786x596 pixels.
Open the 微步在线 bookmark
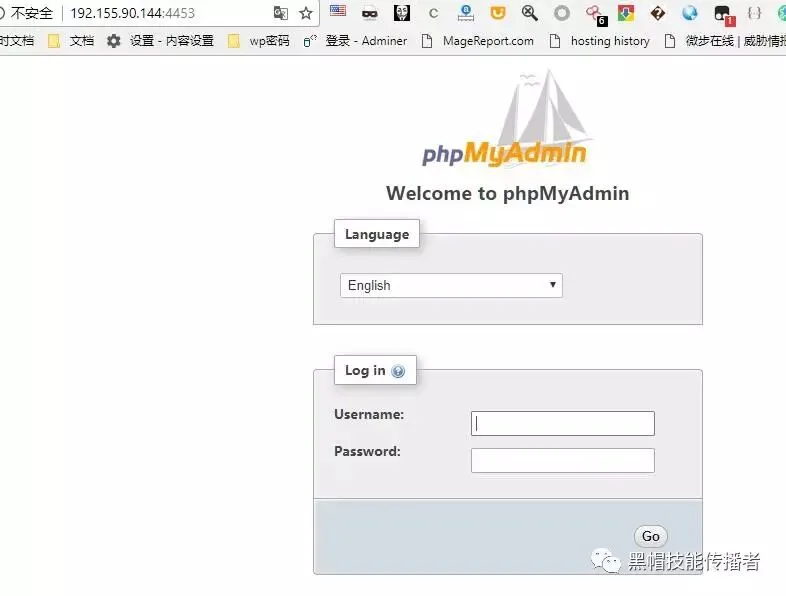725,41
